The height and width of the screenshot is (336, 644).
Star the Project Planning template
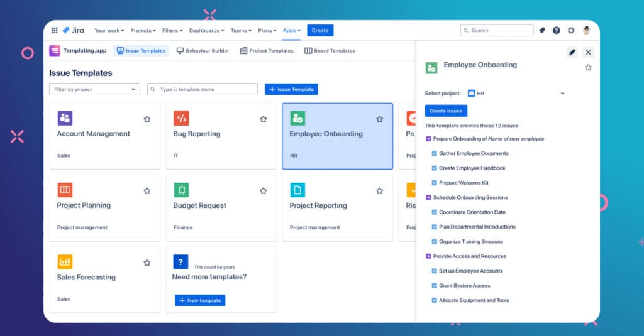tap(147, 191)
